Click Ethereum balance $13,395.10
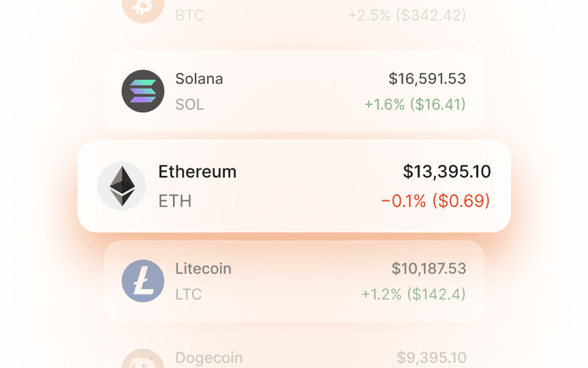588x368 pixels. (446, 172)
